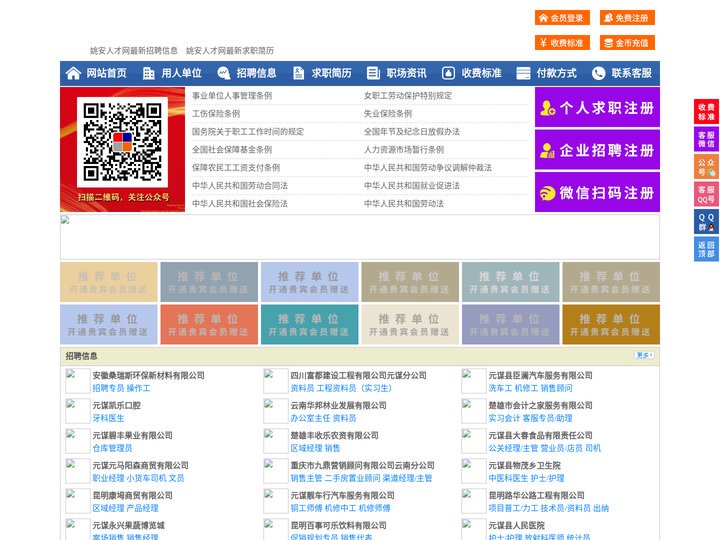Click 企业招聘注册 purple button

click(x=597, y=150)
